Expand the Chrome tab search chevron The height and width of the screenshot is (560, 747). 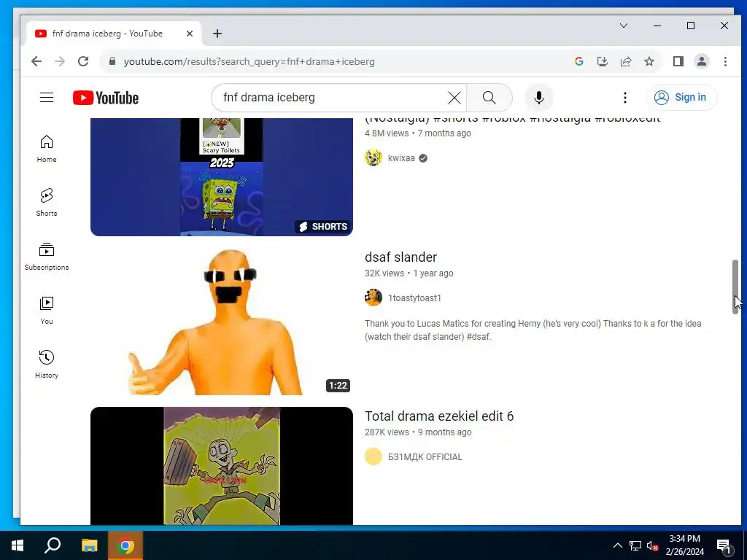[624, 26]
